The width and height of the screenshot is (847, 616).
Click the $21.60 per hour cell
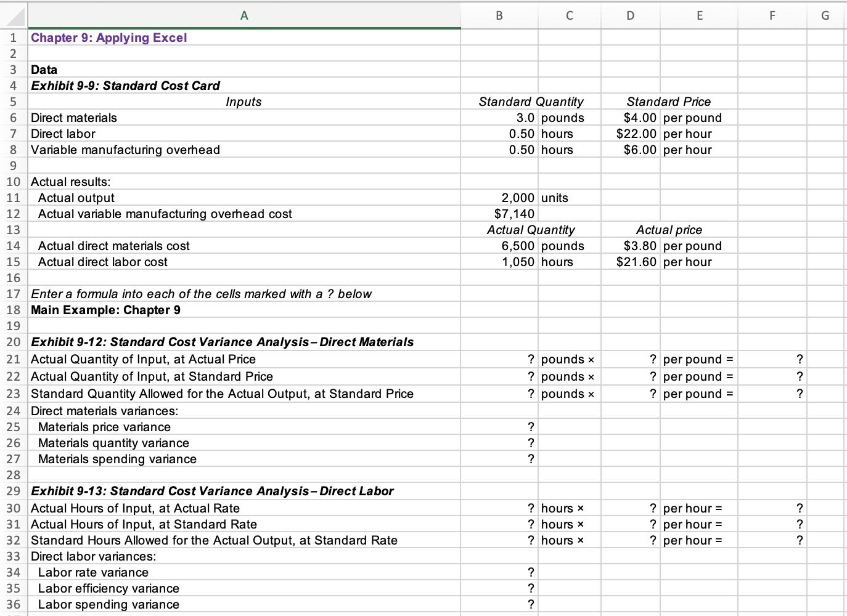click(x=630, y=262)
